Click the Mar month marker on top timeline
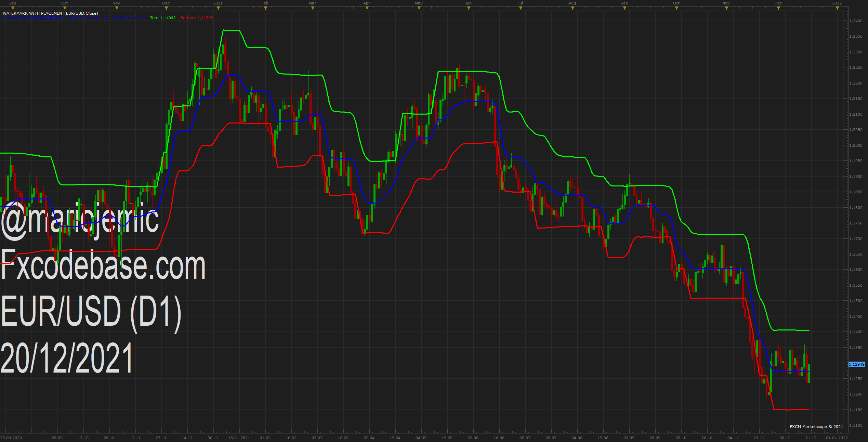 click(312, 3)
